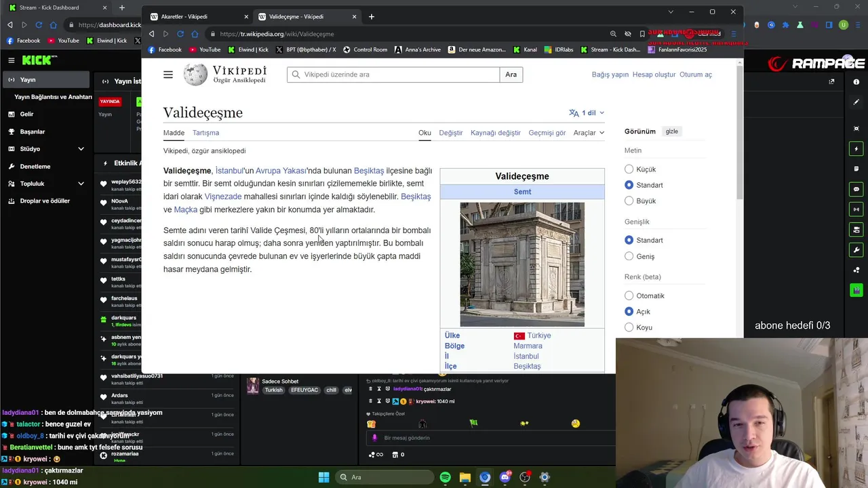868x488 pixels.
Task: Close the Akaretler - Vikipedi tab
Action: (x=246, y=16)
